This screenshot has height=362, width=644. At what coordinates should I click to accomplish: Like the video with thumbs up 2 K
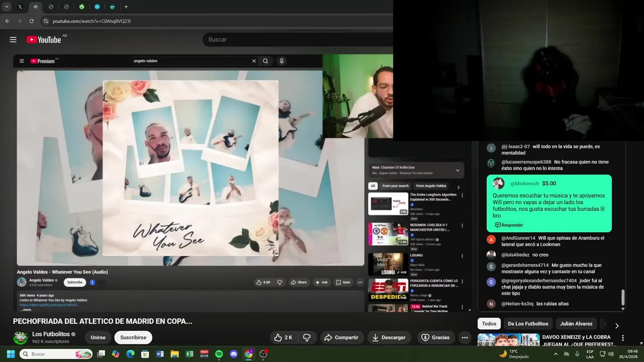pos(283,337)
